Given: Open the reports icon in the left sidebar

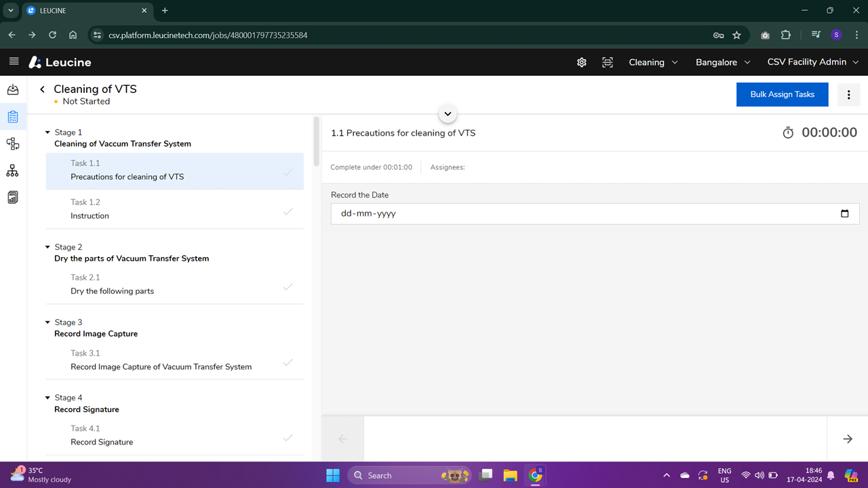Looking at the screenshot, I should coord(13,198).
